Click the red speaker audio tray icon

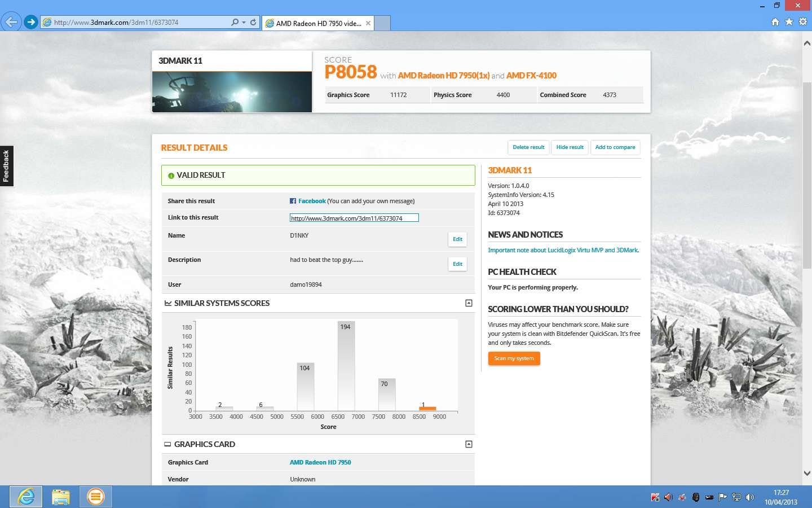[x=669, y=497]
